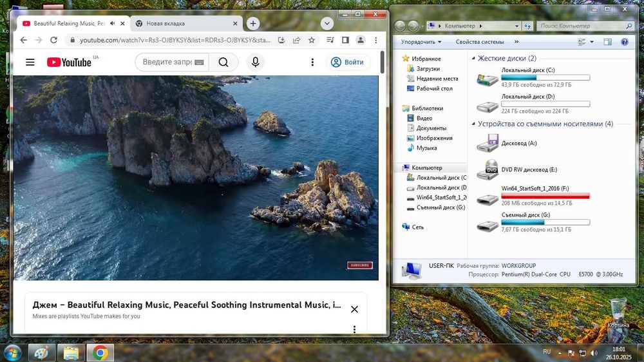The image size is (644, 362).
Task: Open Chrome's media control icon
Action: (x=330, y=40)
